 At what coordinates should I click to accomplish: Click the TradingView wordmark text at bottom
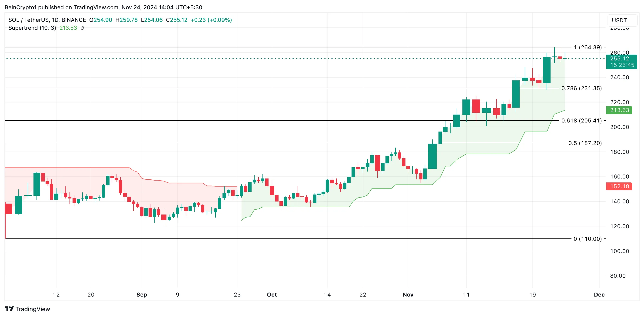(x=33, y=309)
